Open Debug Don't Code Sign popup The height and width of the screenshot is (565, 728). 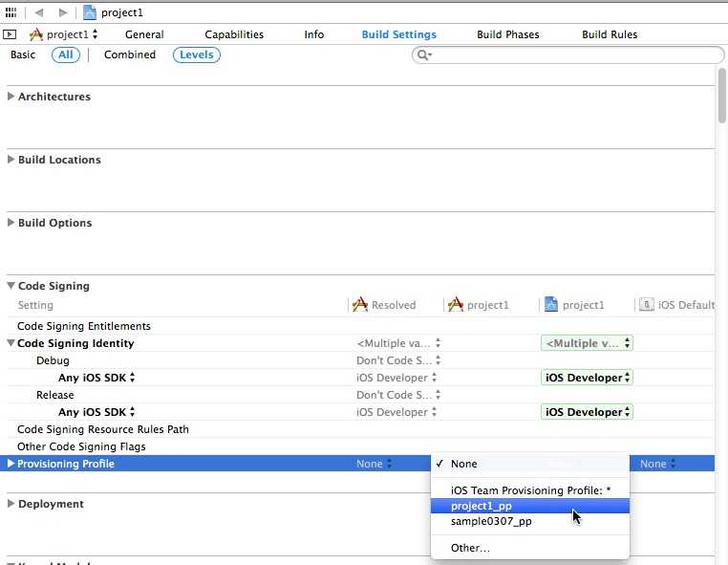click(398, 360)
